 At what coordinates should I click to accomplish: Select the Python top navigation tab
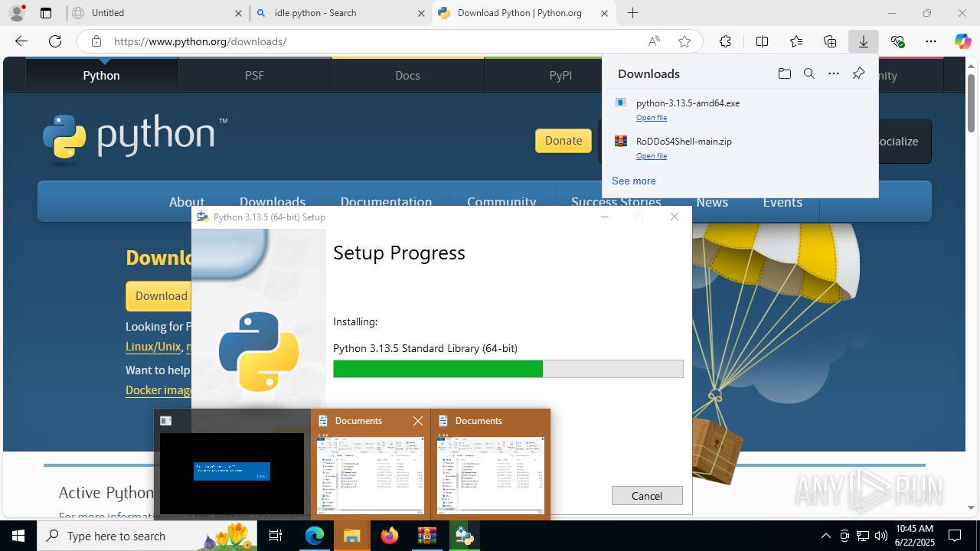[x=102, y=75]
